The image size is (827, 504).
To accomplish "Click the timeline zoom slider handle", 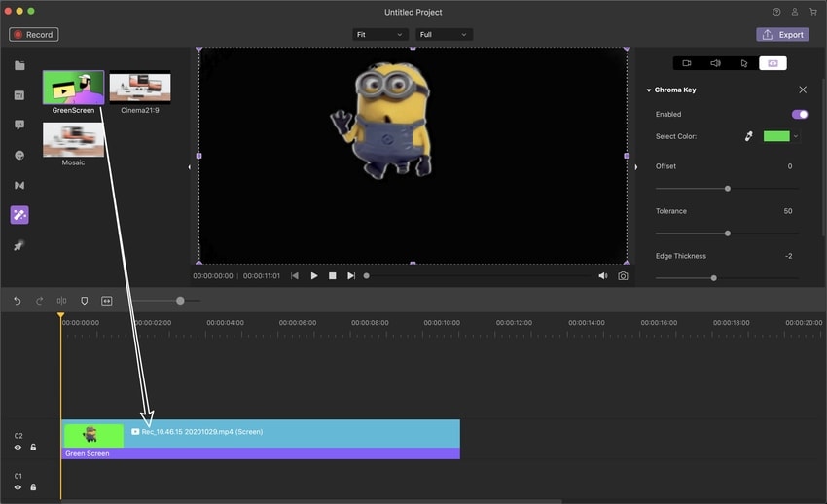I will click(x=180, y=301).
